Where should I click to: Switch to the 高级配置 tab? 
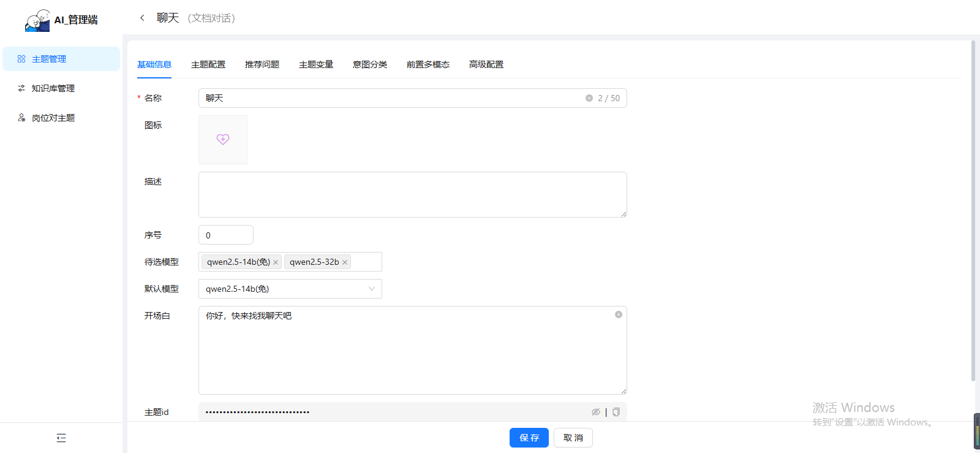pyautogui.click(x=486, y=64)
